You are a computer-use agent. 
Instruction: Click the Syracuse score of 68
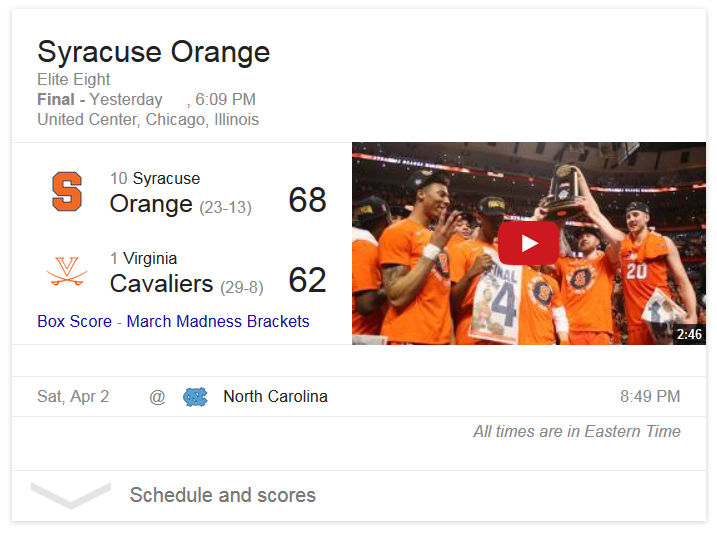(x=307, y=200)
